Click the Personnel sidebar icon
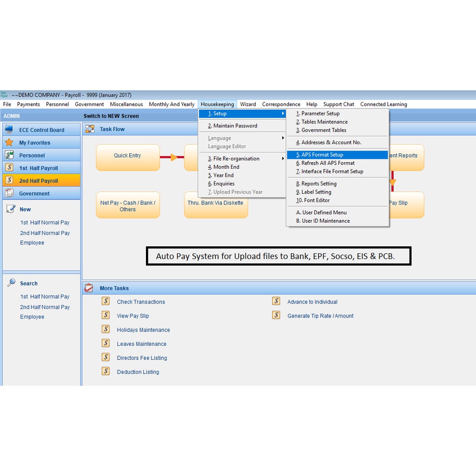This screenshot has height=476, width=476. tap(9, 155)
